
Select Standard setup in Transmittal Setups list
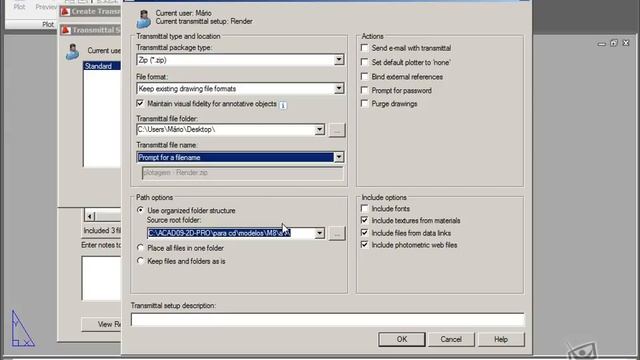(x=102, y=66)
